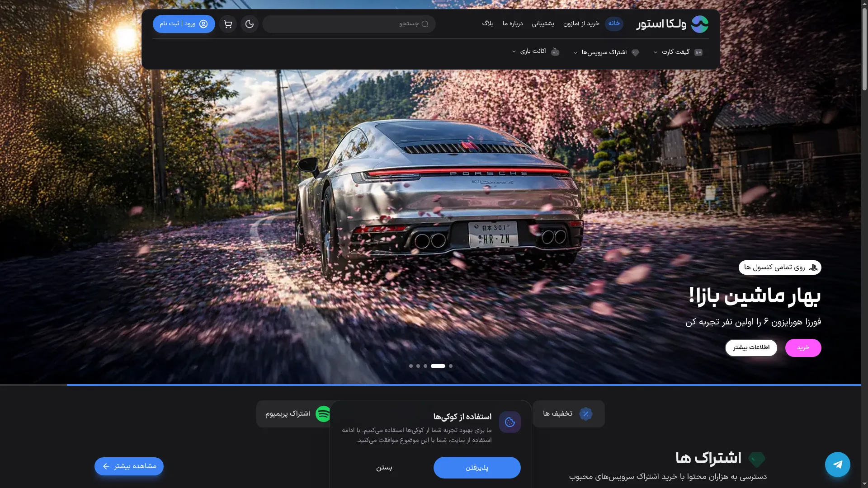
Task: Click the اطلاعات بیشتر more info button
Action: pos(751,348)
